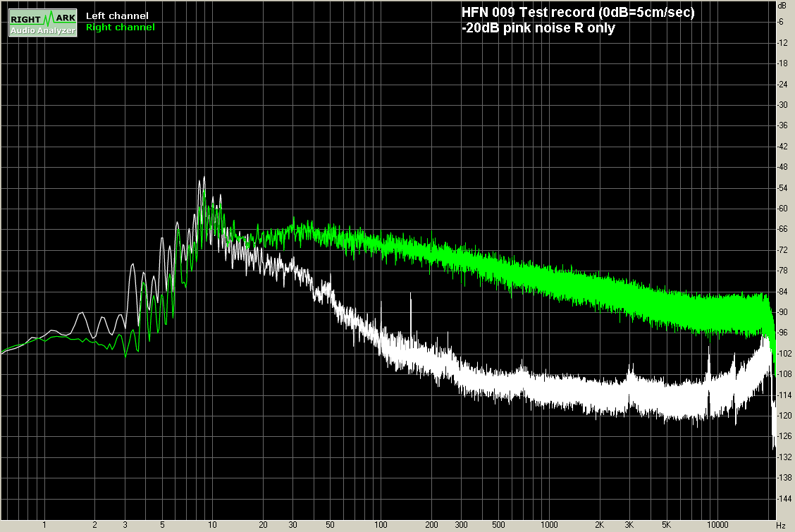Click the -6 dB axis value
795x532 pixels.
point(781,22)
